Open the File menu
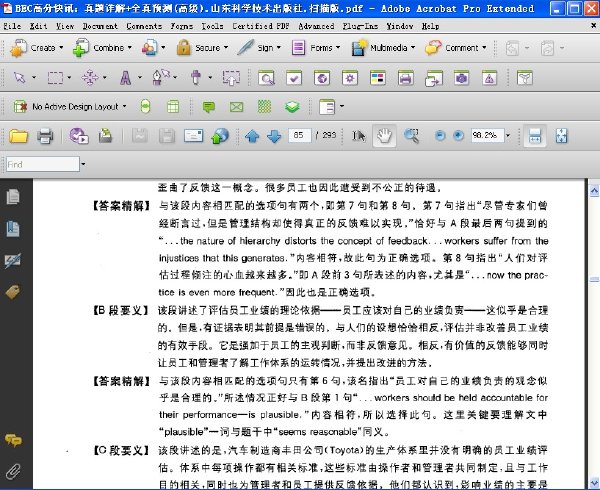600x490 pixels. tap(12, 26)
